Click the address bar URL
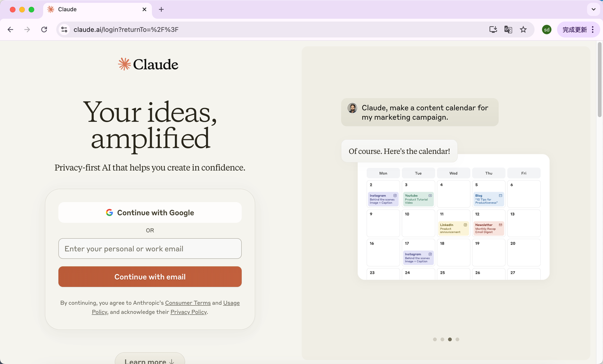603x364 pixels. (126, 30)
